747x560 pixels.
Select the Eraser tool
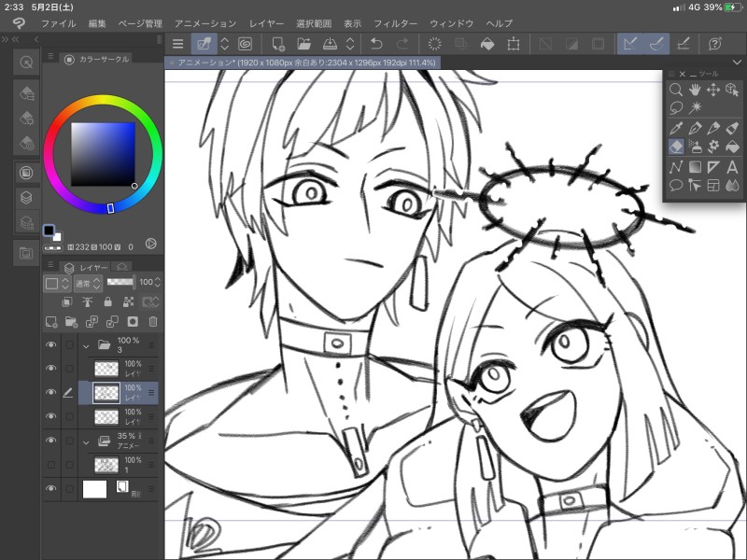(675, 147)
